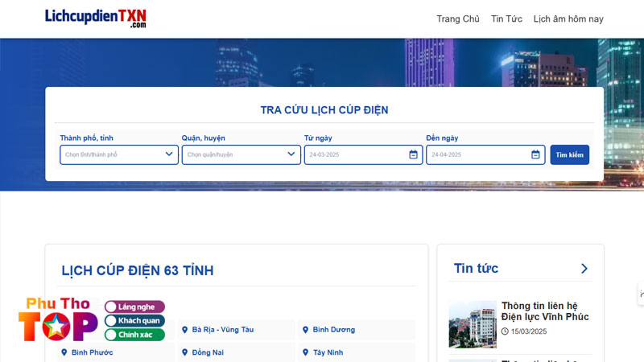Select the Tây Ninh province link
Screen dimensions: 644x362
coord(328,352)
